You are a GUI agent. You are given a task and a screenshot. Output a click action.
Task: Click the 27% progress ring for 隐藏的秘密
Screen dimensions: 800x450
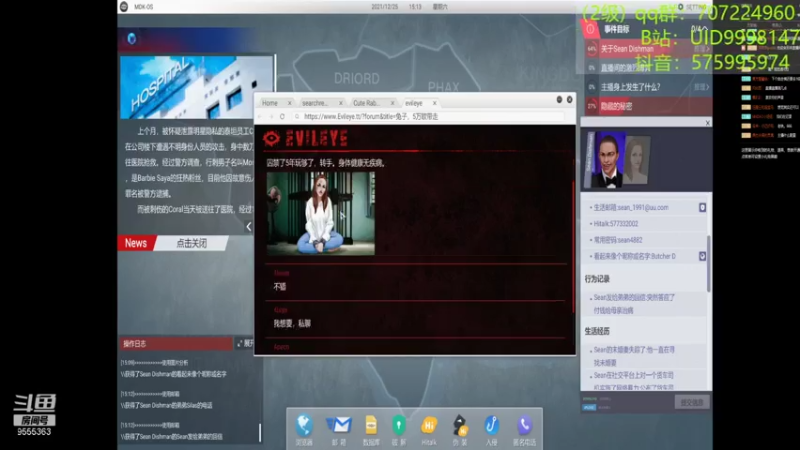tap(592, 106)
